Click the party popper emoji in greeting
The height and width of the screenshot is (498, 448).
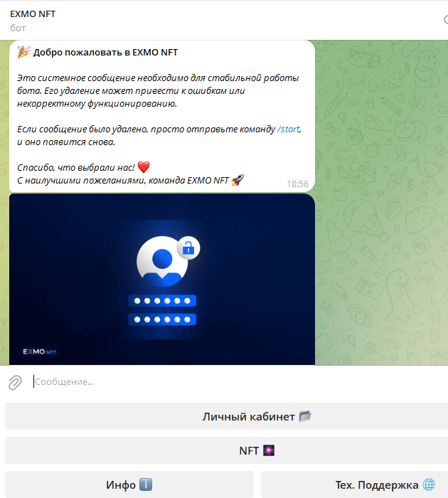[23, 52]
